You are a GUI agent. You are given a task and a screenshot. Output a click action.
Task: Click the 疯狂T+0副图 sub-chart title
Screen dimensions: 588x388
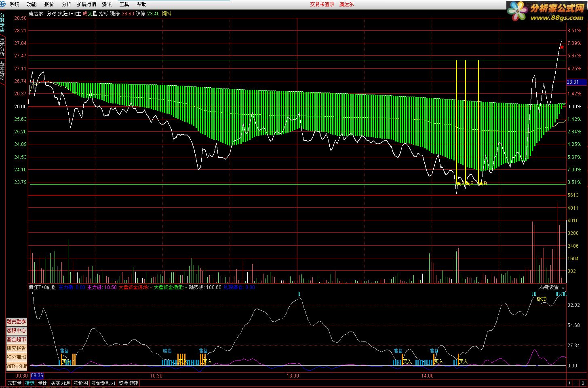click(42, 287)
